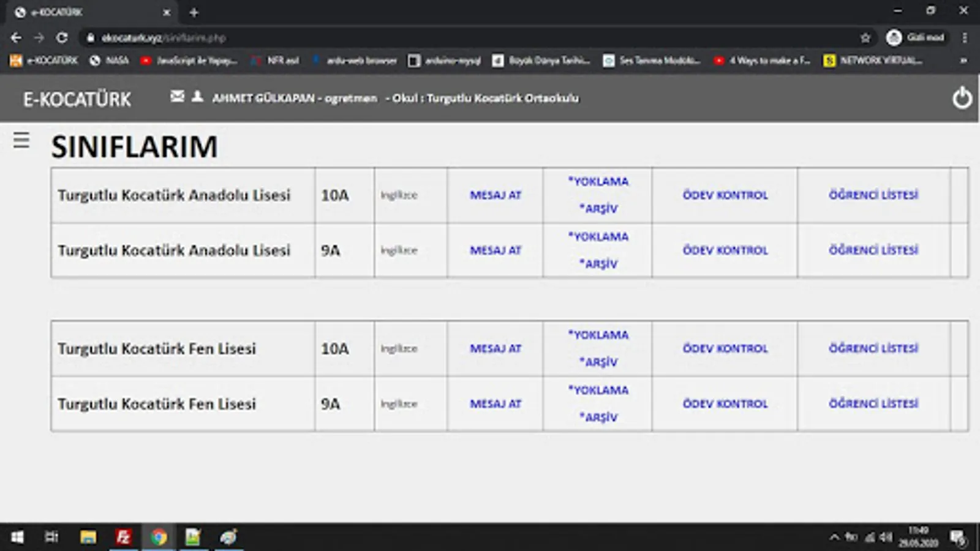The image size is (980, 551).
Task: Open the mail envelope icon in header
Action: [177, 96]
